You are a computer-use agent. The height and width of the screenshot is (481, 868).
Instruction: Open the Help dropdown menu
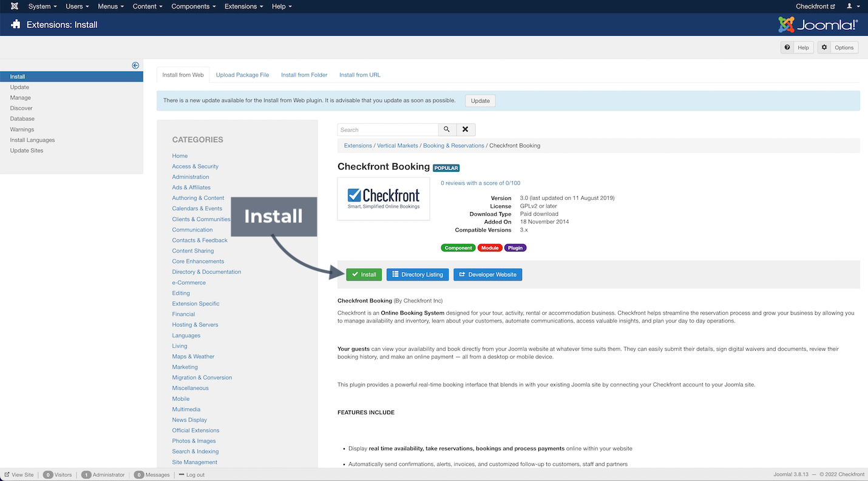[x=282, y=6]
